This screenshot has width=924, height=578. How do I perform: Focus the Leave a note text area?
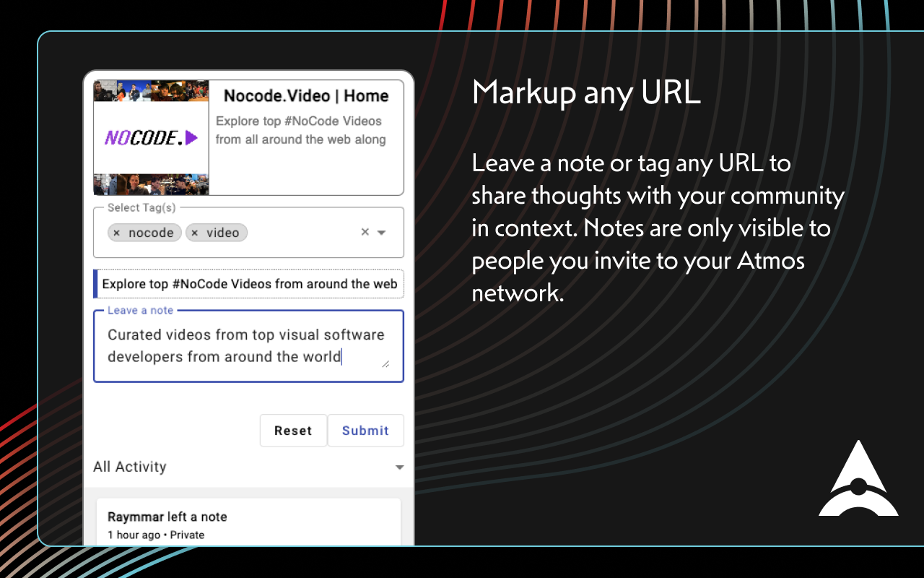[x=248, y=346]
